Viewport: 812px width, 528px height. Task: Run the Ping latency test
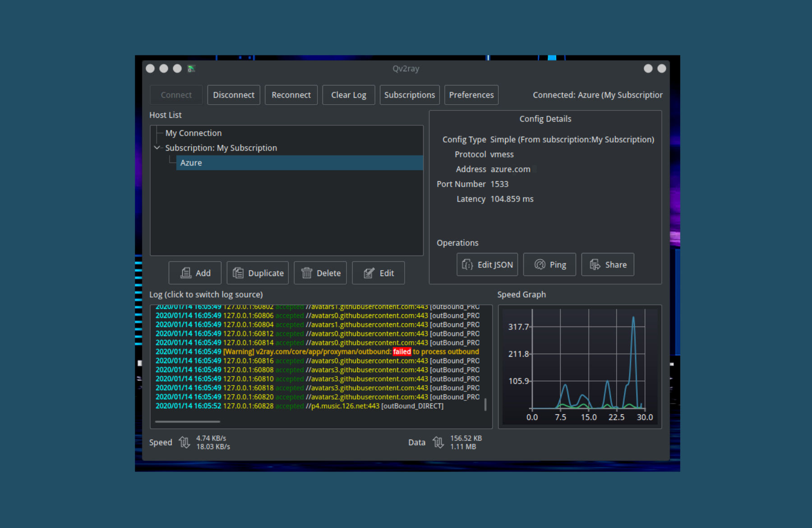pyautogui.click(x=549, y=265)
